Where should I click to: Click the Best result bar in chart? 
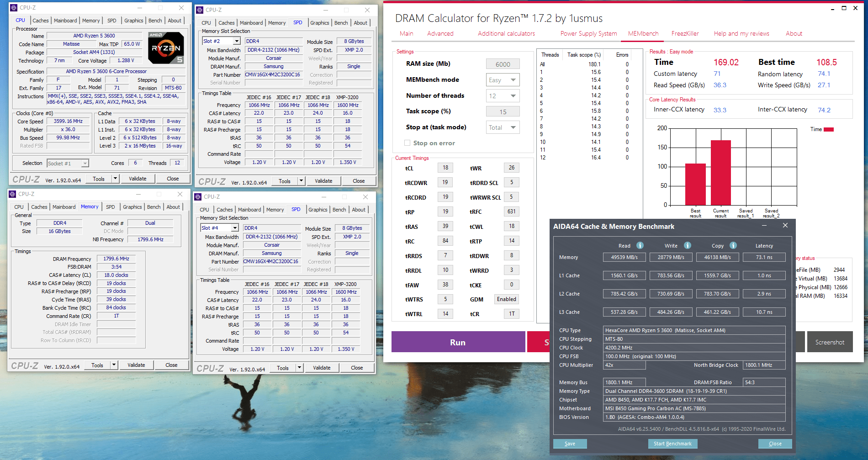[x=695, y=184]
